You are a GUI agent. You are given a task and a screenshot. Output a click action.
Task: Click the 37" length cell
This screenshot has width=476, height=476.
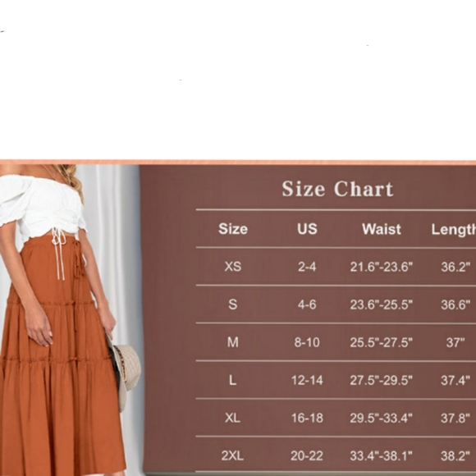point(455,342)
